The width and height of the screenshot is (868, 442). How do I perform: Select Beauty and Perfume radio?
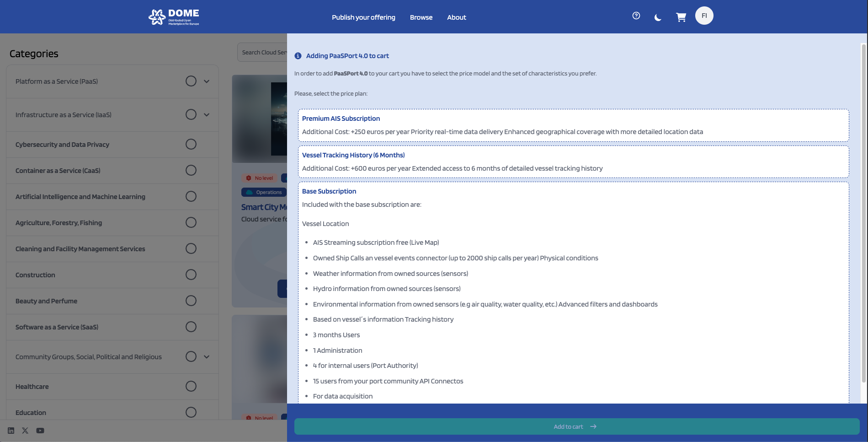pyautogui.click(x=191, y=301)
